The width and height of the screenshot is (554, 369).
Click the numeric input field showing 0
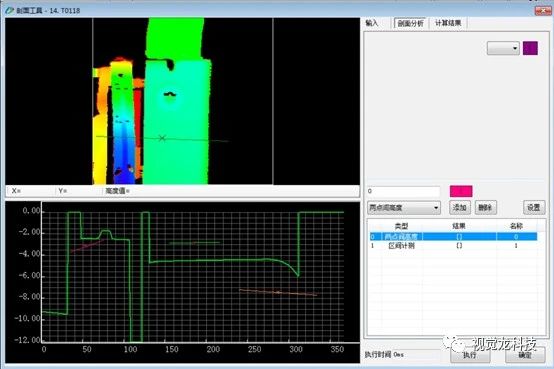click(x=403, y=191)
